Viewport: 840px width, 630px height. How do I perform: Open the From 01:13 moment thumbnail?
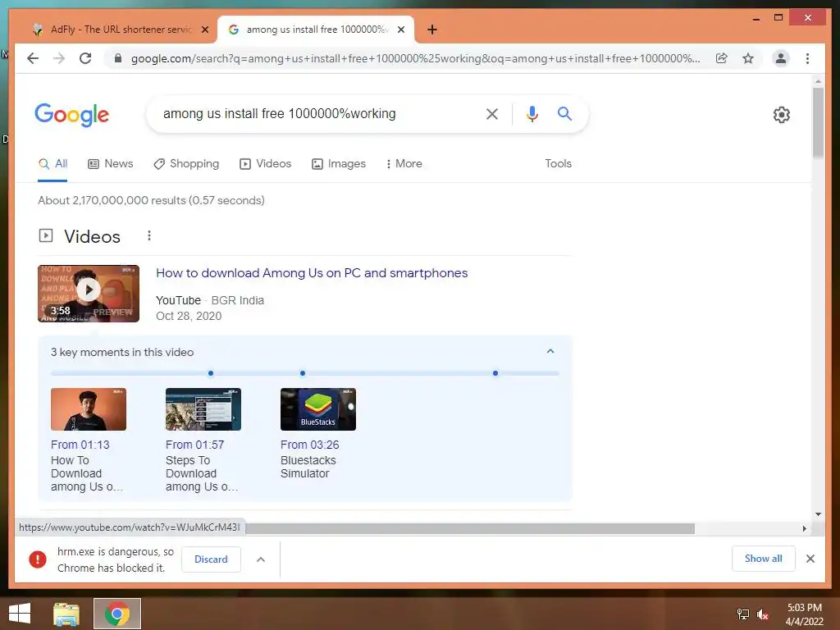click(x=89, y=409)
